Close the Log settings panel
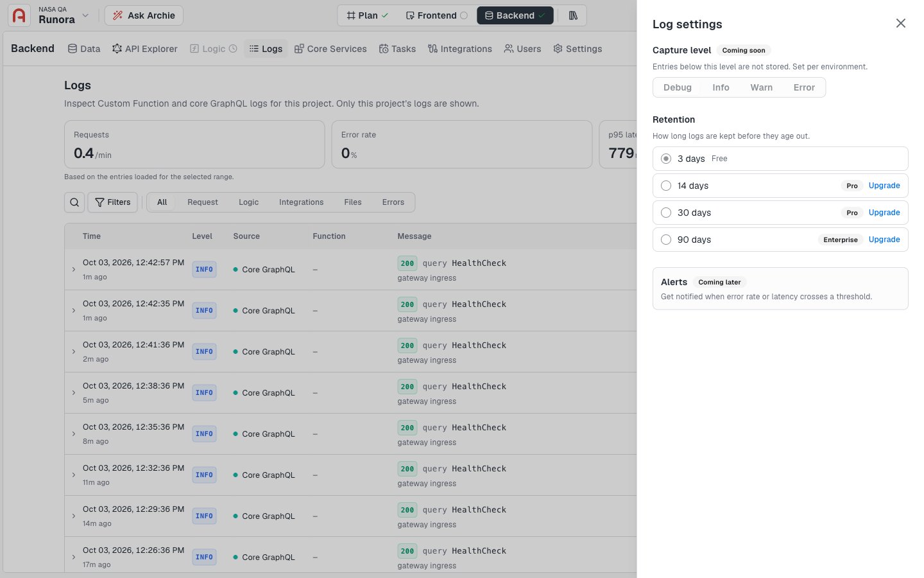924x578 pixels. (901, 23)
